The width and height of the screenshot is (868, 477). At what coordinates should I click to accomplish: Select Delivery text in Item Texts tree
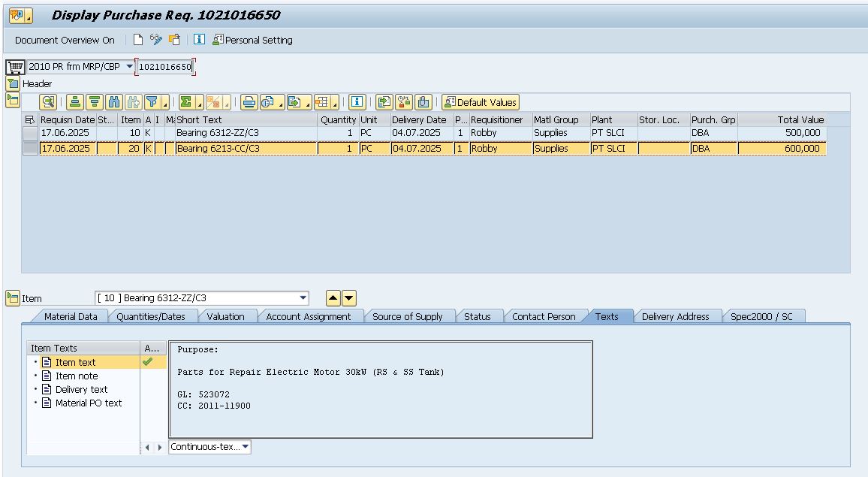point(81,389)
